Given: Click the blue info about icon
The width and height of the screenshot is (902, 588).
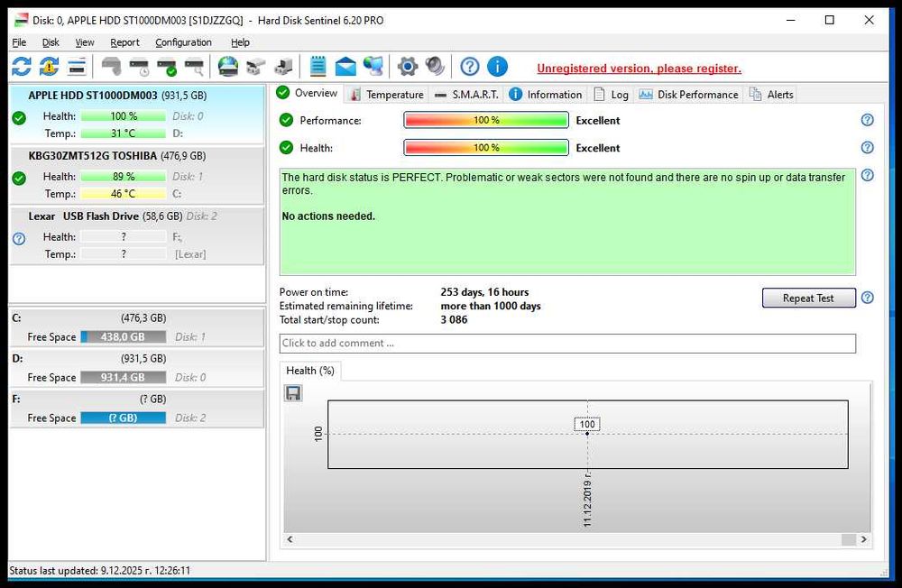Looking at the screenshot, I should pos(497,67).
